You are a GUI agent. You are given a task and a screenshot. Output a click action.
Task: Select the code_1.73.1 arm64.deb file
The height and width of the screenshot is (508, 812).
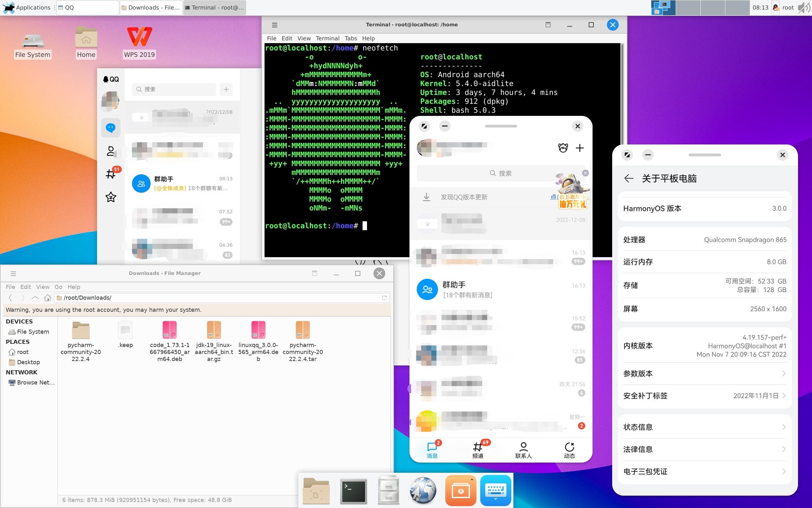coord(170,341)
